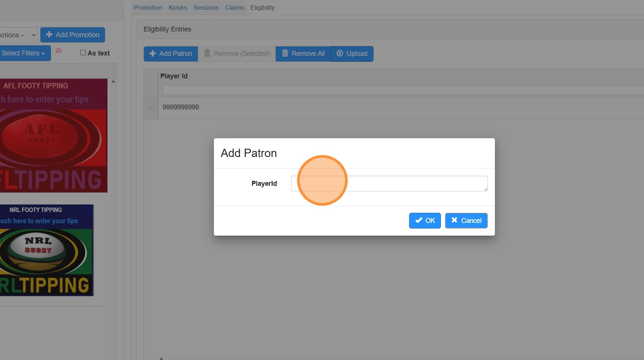Expand the Select Filters dropdown
The height and width of the screenshot is (360, 644).
click(24, 53)
